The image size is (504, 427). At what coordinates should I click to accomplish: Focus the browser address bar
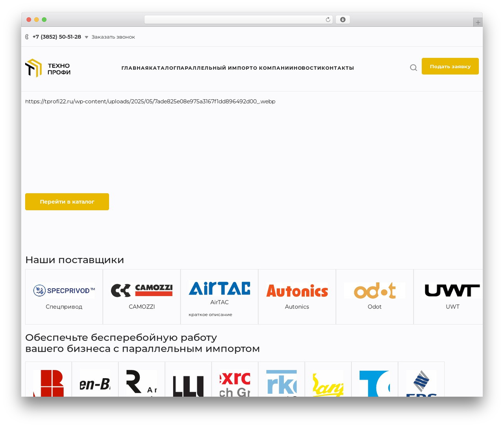coord(238,20)
